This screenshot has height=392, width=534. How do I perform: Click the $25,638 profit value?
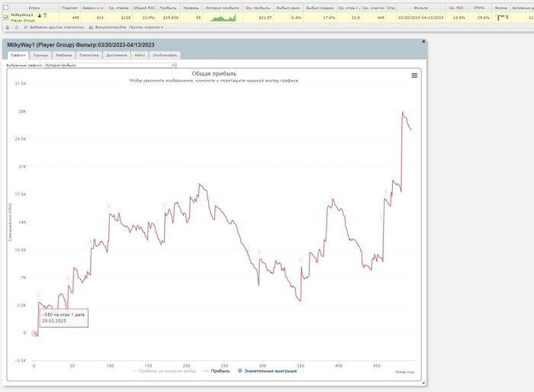pos(171,18)
